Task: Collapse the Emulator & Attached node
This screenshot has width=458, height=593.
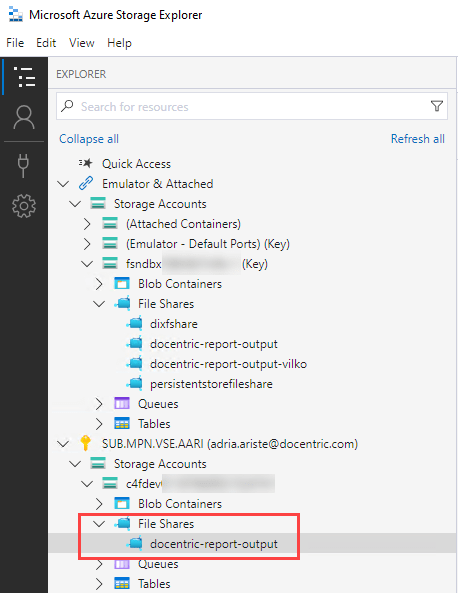Action: tap(63, 184)
